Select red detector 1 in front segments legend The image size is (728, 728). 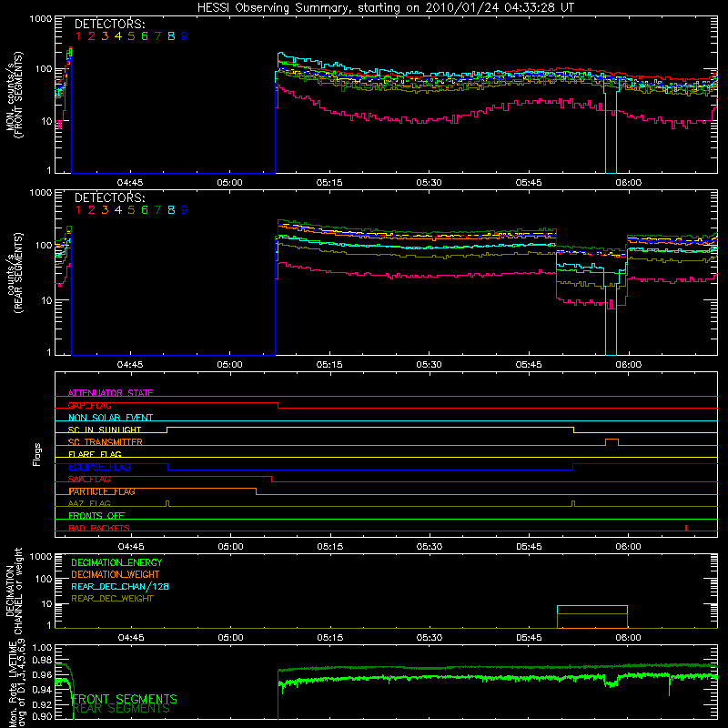[78, 36]
